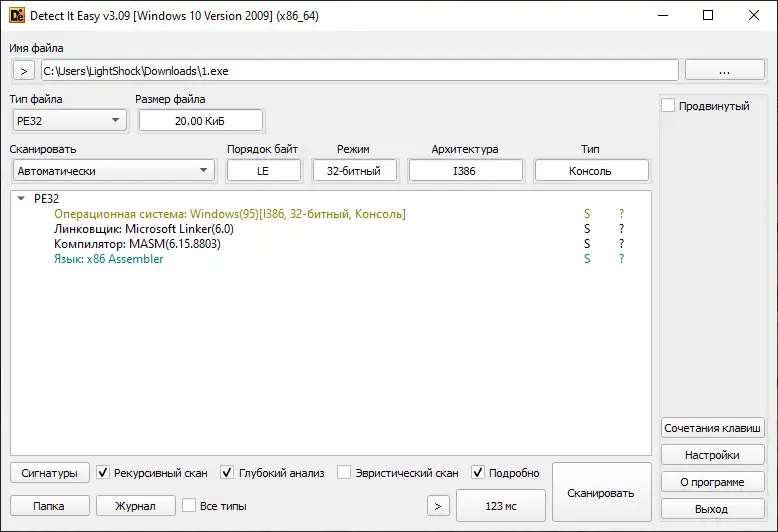This screenshot has width=778, height=532.
Task: Click S in the Линковщик row
Action: tap(587, 229)
